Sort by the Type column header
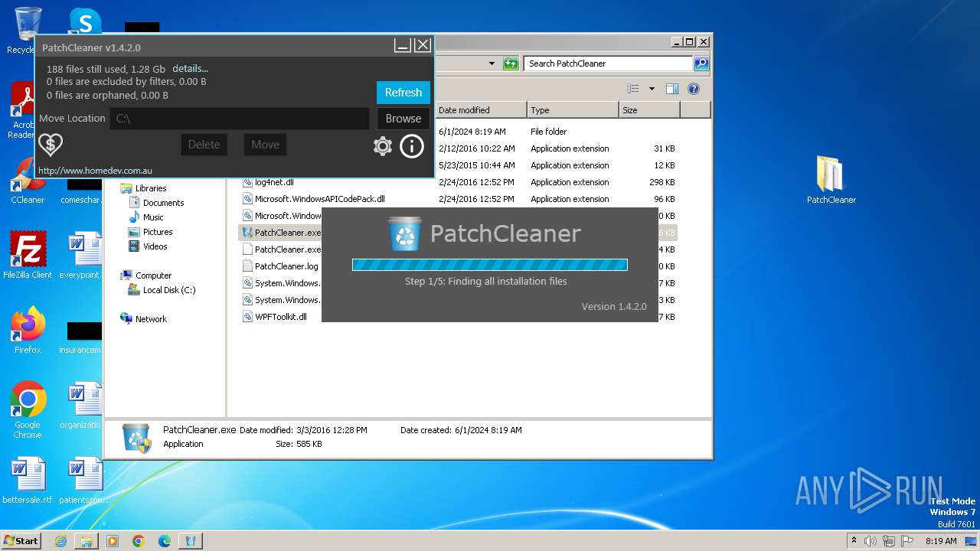The width and height of the screenshot is (980, 551). [573, 110]
